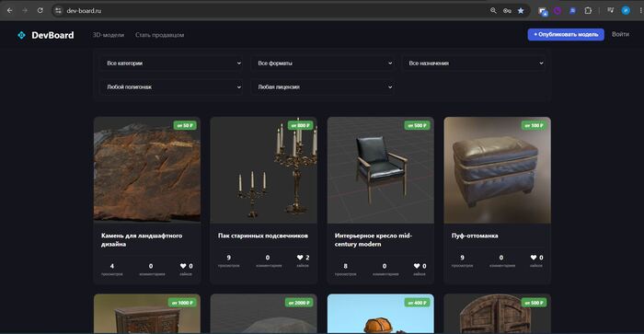Image resolution: width=644 pixels, height=334 pixels.
Task: Click the zoom magnifier icon in the address bar
Action: [x=493, y=11]
